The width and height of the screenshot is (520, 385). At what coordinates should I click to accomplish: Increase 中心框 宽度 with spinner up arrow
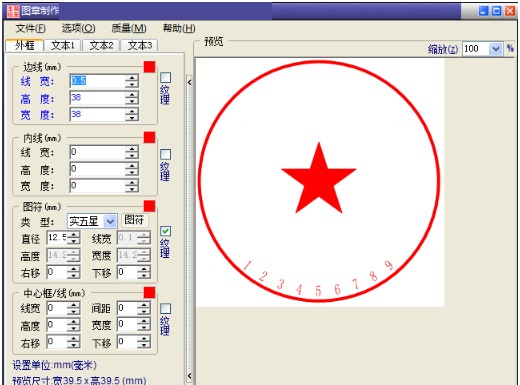(144, 322)
